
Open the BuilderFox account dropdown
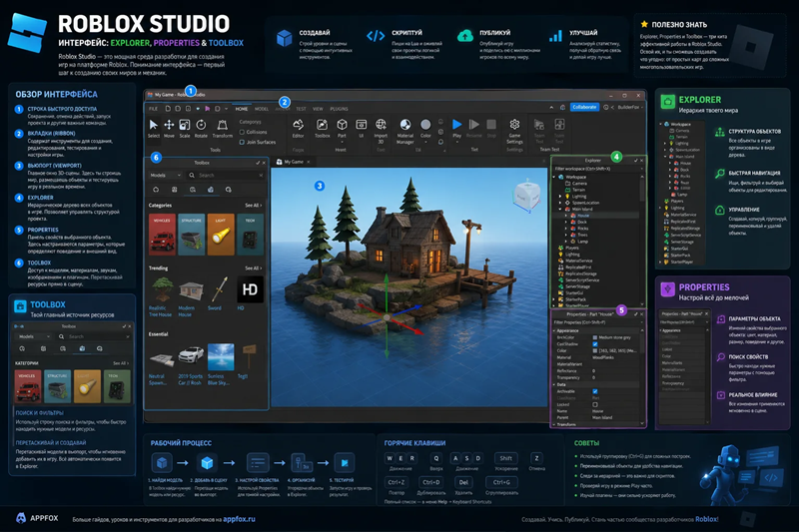point(630,108)
